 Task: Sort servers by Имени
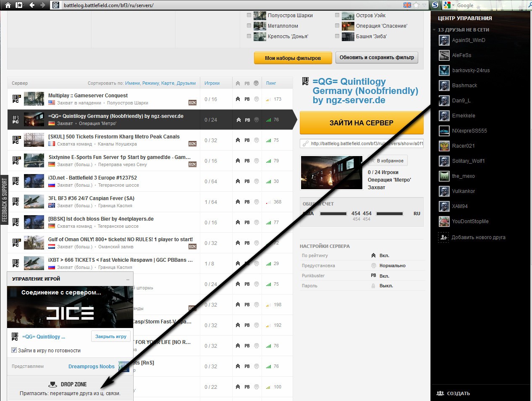point(133,83)
